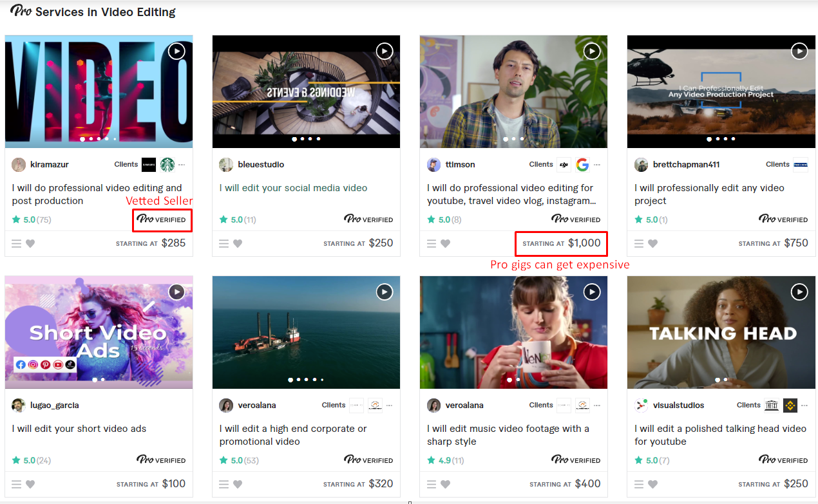The width and height of the screenshot is (818, 504).
Task: Favorite the kiramazur gig with heart icon
Action: [30, 243]
